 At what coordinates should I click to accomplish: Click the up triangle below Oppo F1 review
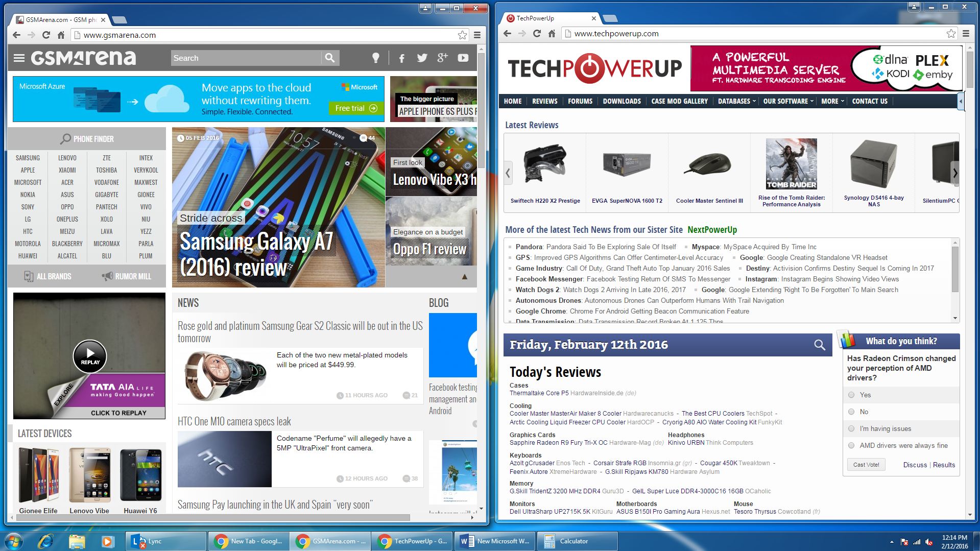465,277
